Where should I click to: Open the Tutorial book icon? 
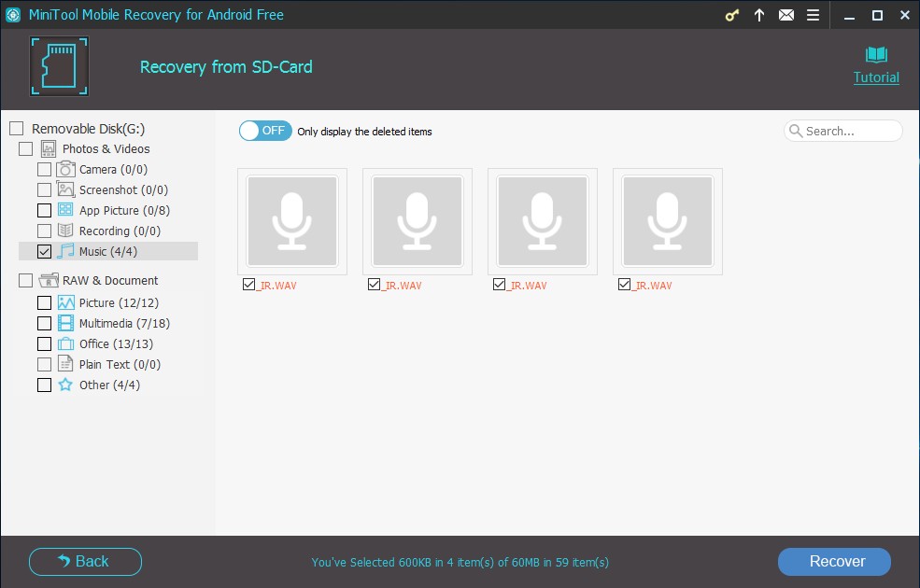876,55
